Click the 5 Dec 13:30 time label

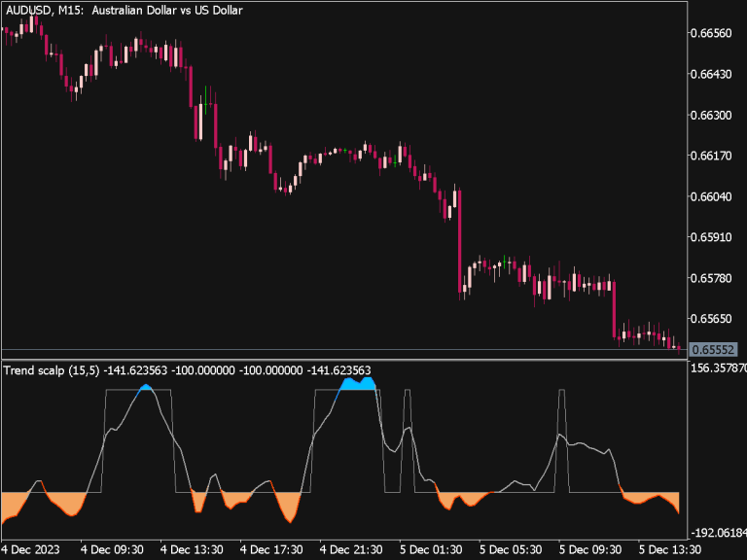pos(670,549)
